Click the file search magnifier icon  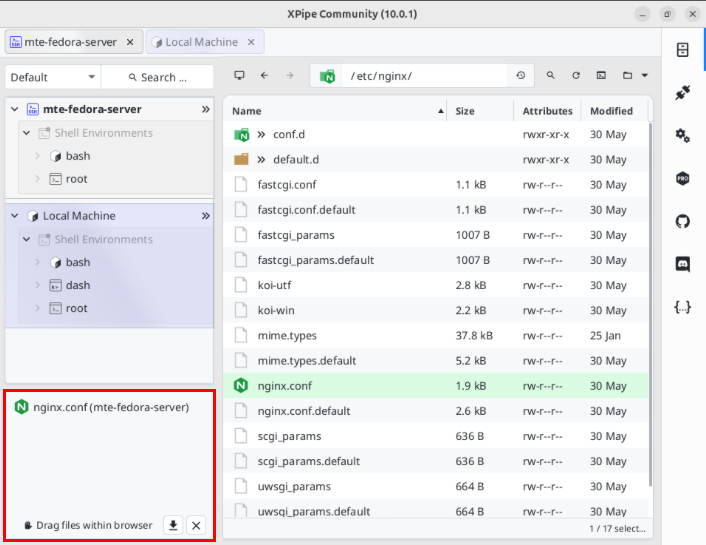click(x=551, y=75)
